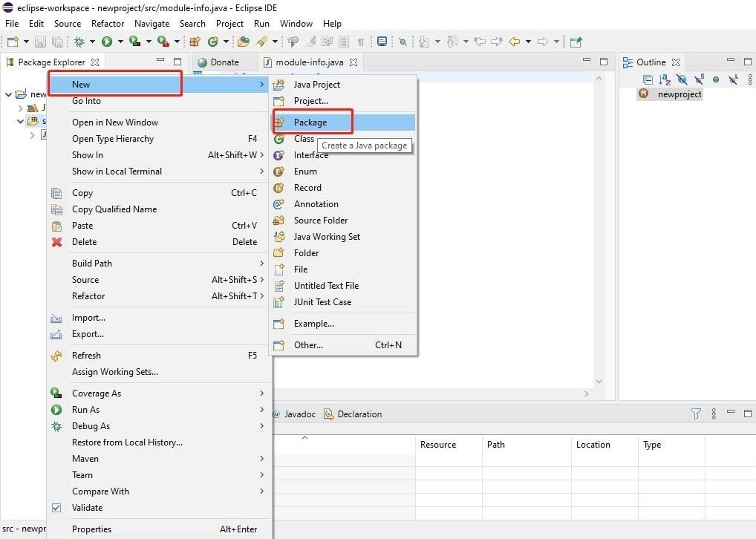Toggle hide local types in Outline
756x539 pixels.
click(733, 79)
